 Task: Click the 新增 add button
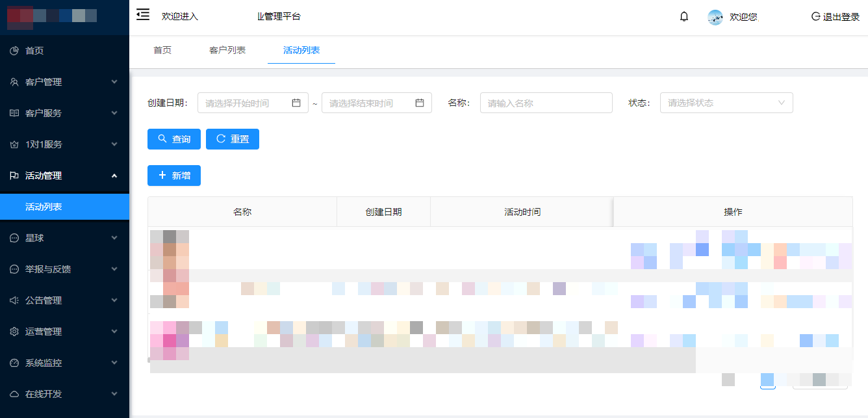173,176
